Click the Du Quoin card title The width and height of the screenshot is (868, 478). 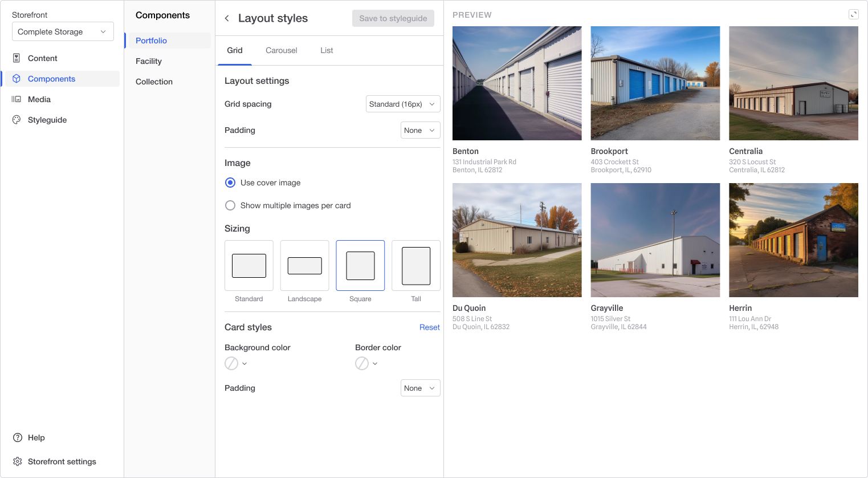click(469, 308)
